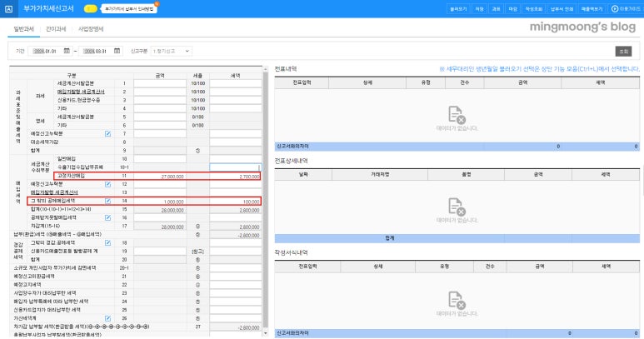Click edit icon for 그밖의 경감공제세액 row 18

107,243
